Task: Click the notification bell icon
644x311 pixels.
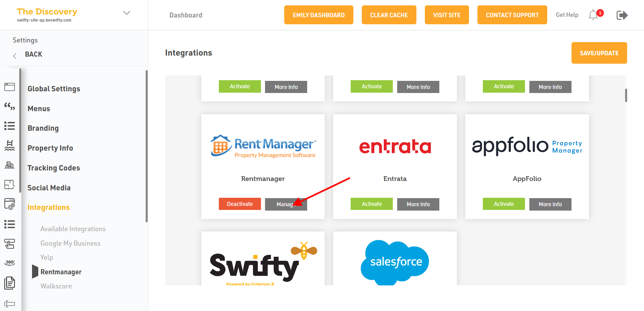Action: [x=593, y=15]
